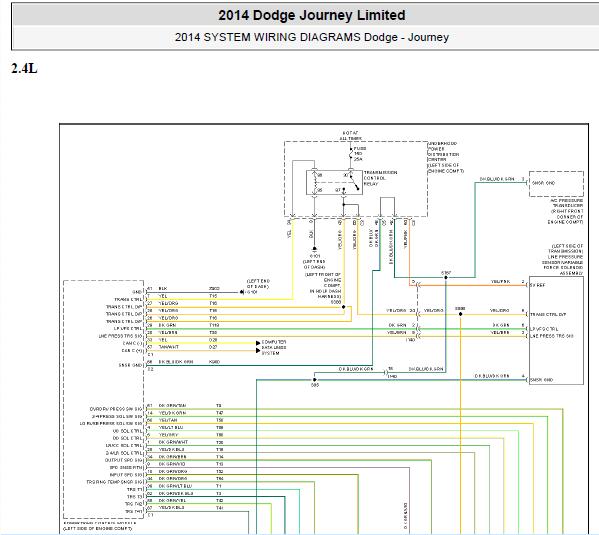This screenshot has height=535, width=599.
Task: Click the OUTPUT SPD SIG pin label
Action: 123,460
